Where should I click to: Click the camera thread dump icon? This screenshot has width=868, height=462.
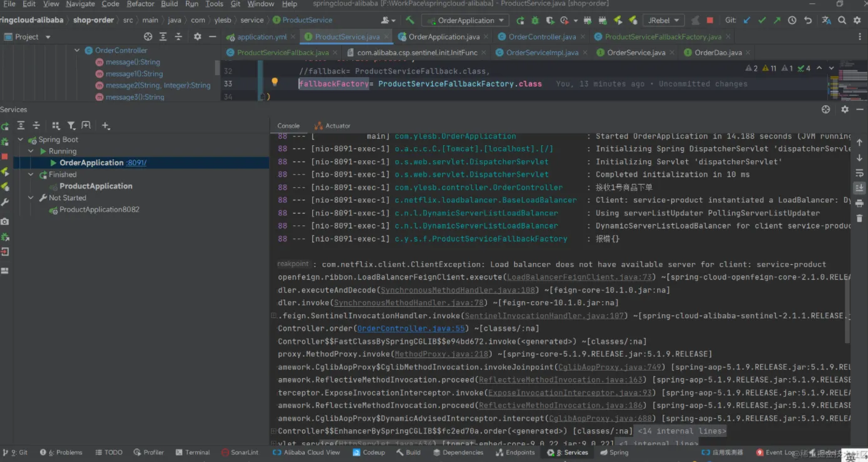[5, 222]
